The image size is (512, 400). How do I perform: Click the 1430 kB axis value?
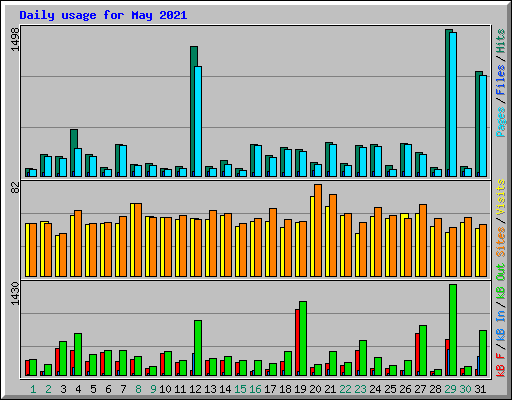[x=15, y=293]
